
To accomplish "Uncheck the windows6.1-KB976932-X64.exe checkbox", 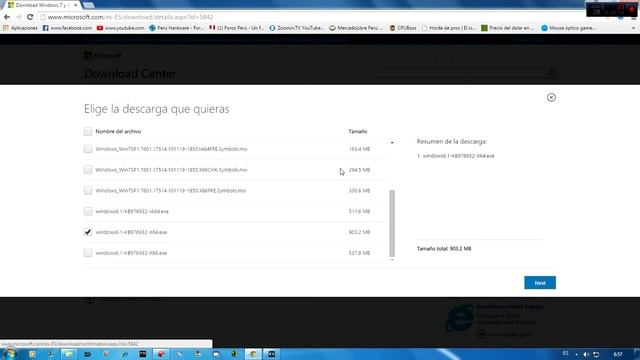I will coord(88,232).
